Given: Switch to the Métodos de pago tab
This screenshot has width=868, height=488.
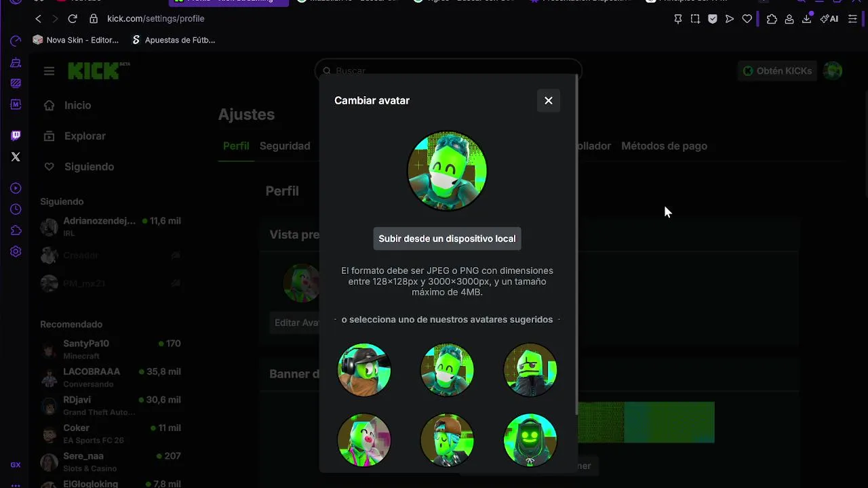Looking at the screenshot, I should click(x=664, y=146).
